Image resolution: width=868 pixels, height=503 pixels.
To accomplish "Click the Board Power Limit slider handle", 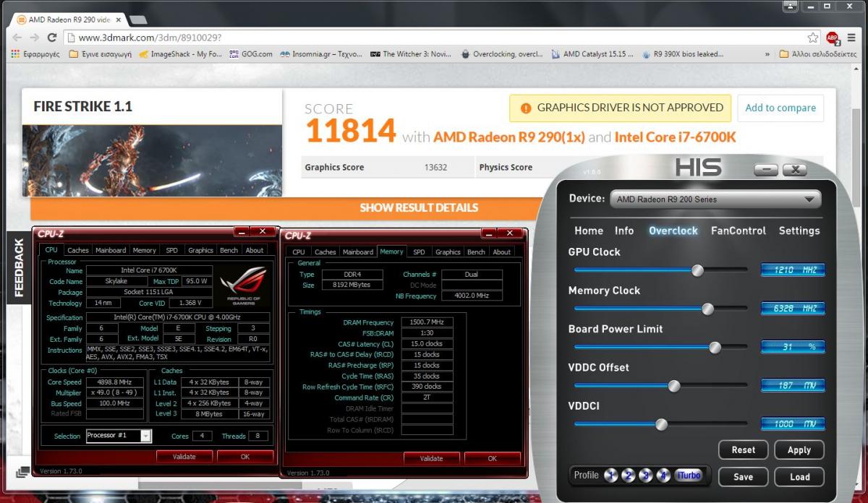I will coord(715,347).
